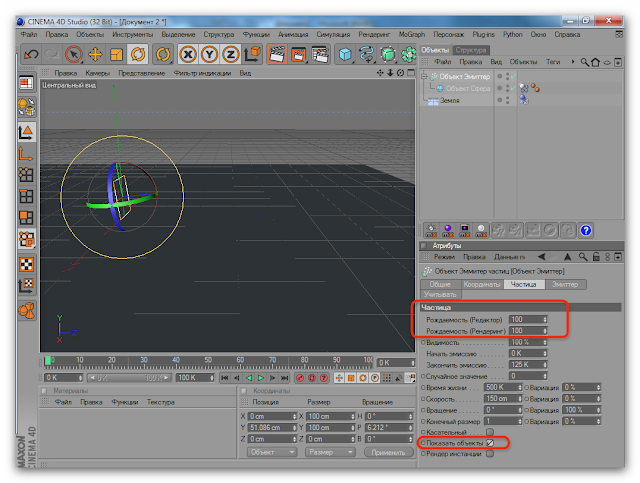The image size is (640, 483).
Task: Click stepper of Скорость field
Action: click(x=520, y=398)
